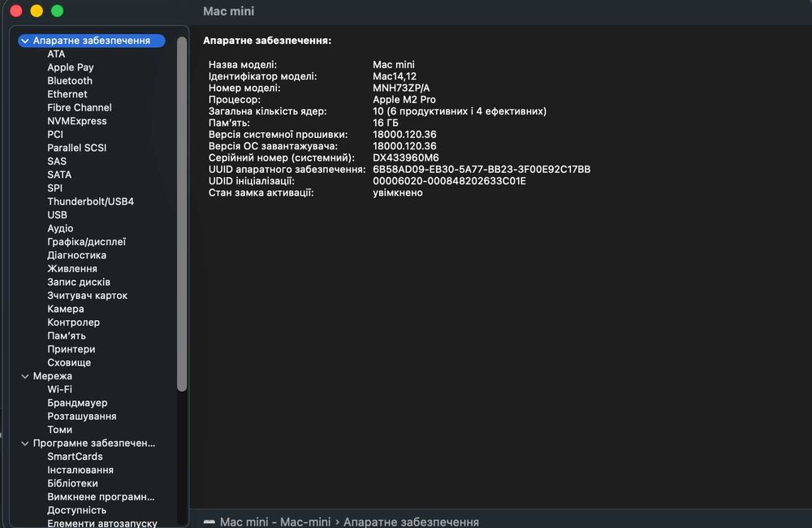The width and height of the screenshot is (812, 528).
Task: Click the processor value Apple M2 Pro
Action: [x=404, y=99]
